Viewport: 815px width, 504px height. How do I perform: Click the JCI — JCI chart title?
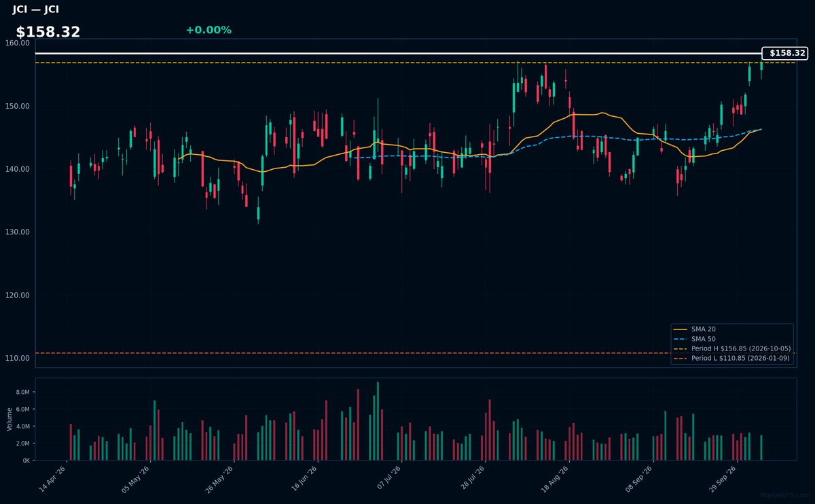click(35, 10)
